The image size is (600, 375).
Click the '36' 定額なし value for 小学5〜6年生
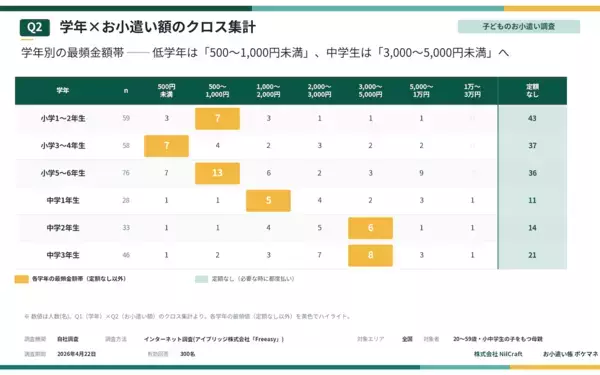pyautogui.click(x=532, y=173)
